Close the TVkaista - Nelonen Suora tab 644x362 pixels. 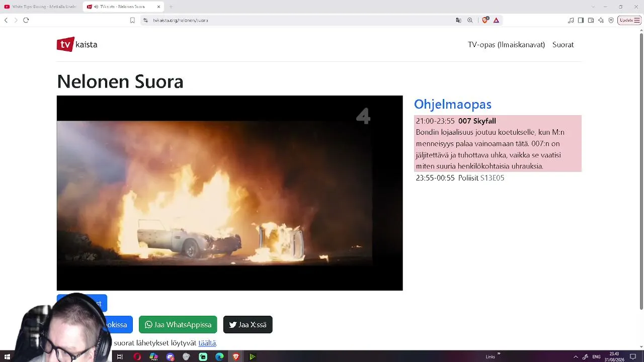[x=159, y=7]
